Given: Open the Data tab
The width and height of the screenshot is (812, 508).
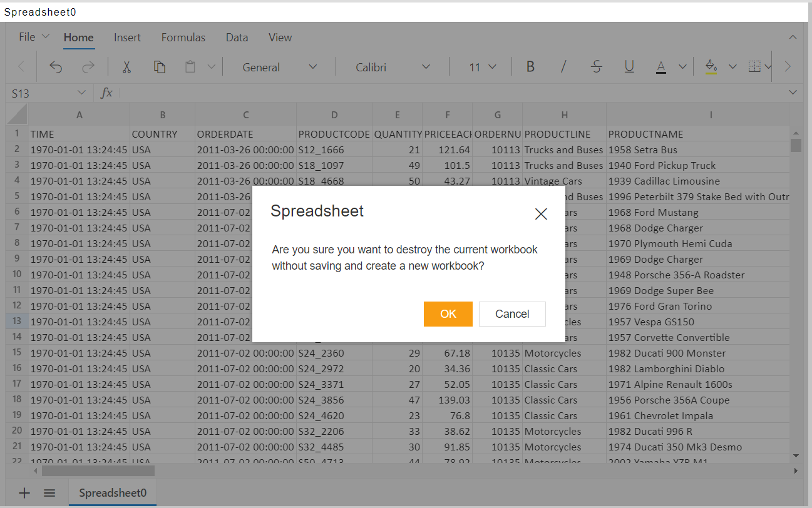Looking at the screenshot, I should coord(237,38).
